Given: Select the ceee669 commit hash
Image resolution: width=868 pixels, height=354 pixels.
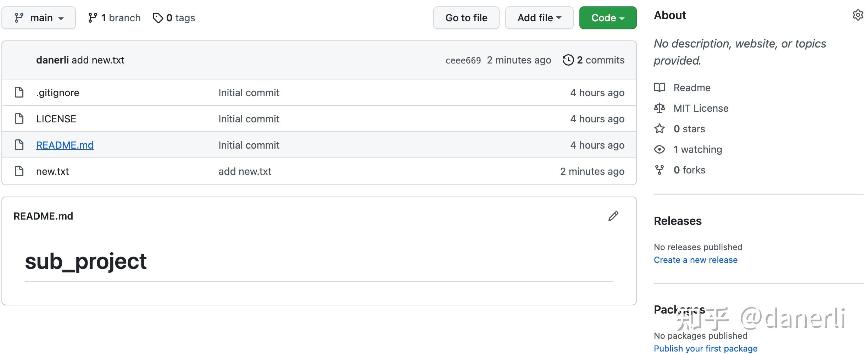Looking at the screenshot, I should [x=463, y=60].
